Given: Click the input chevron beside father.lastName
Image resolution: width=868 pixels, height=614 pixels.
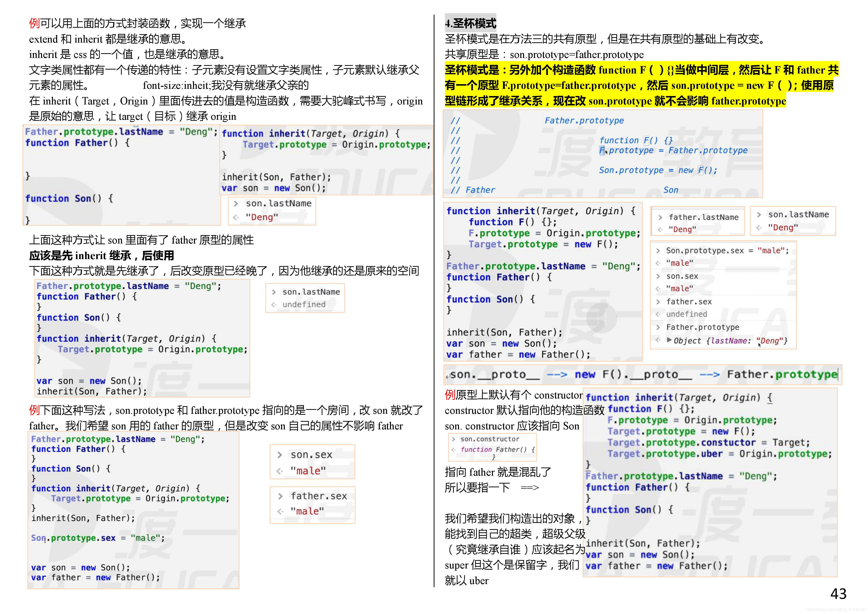Looking at the screenshot, I should (x=660, y=217).
